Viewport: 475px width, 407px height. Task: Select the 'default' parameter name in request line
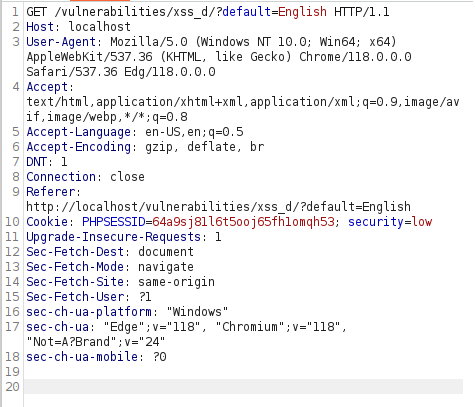[246, 12]
